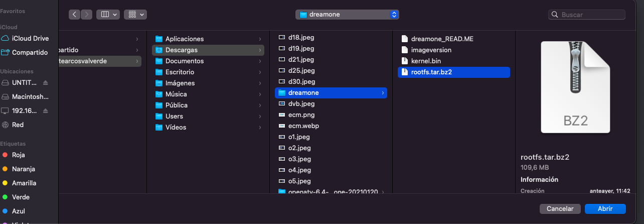Click the forward navigation arrow

[86, 15]
